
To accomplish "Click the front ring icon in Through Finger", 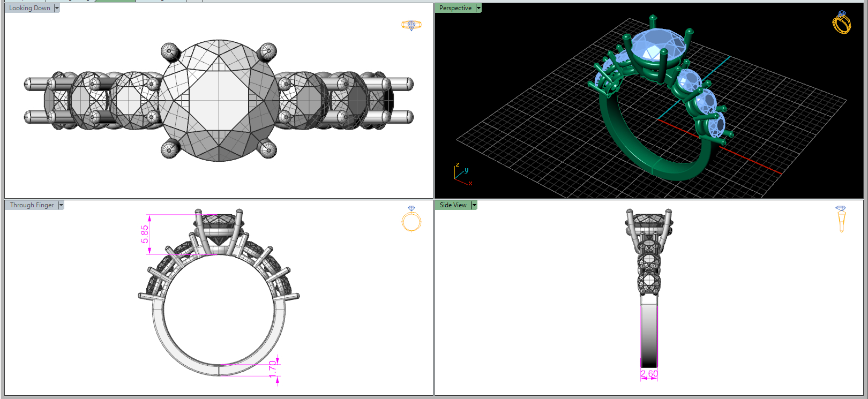I will pyautogui.click(x=411, y=219).
